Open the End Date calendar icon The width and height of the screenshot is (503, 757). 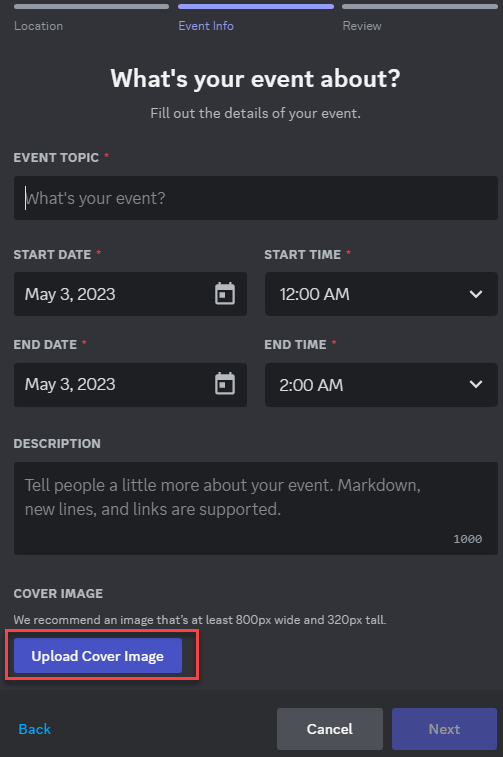coord(224,384)
